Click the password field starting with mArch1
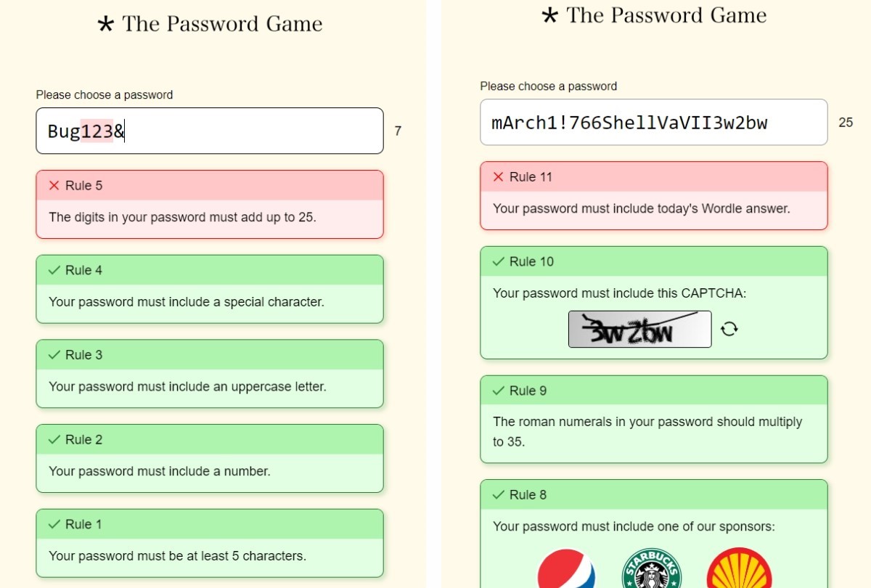This screenshot has width=871, height=588. point(653,123)
